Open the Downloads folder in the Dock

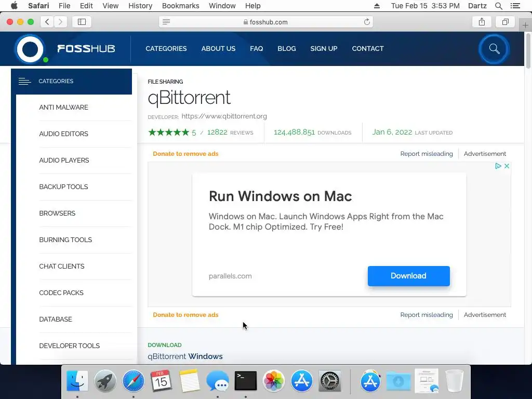[x=398, y=381]
